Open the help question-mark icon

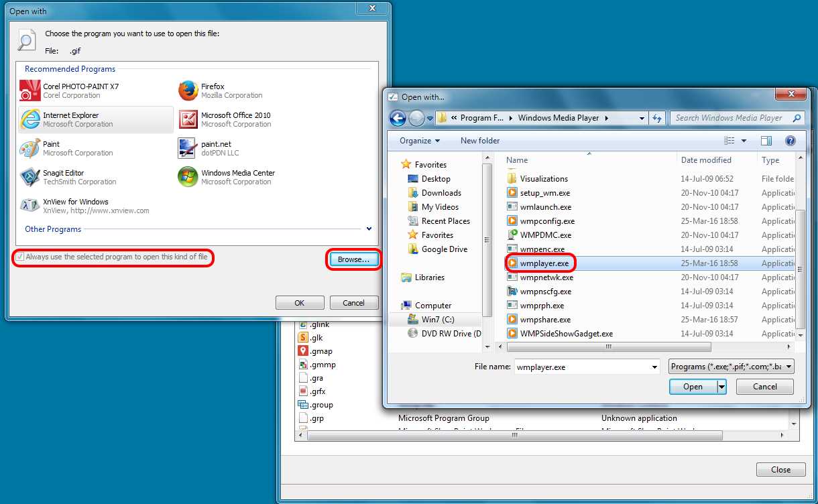click(x=790, y=141)
